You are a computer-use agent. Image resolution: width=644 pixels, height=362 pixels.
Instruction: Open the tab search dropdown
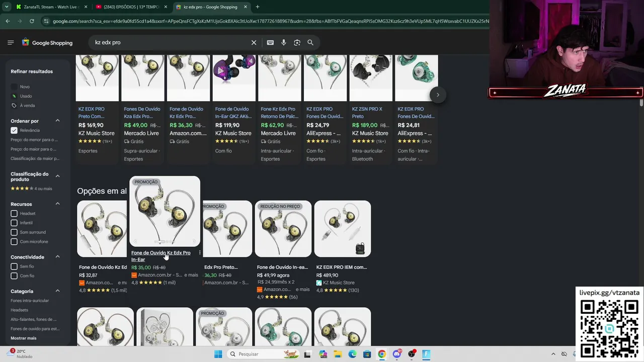coord(7,7)
